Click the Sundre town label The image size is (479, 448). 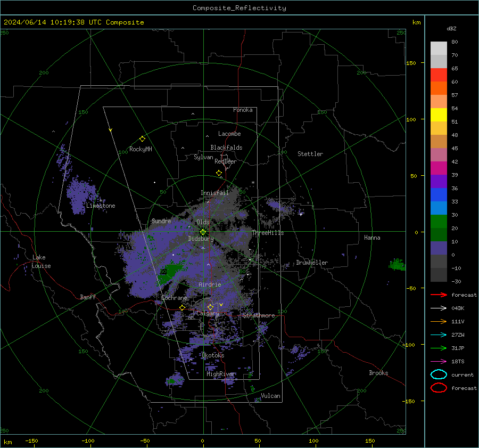161,221
